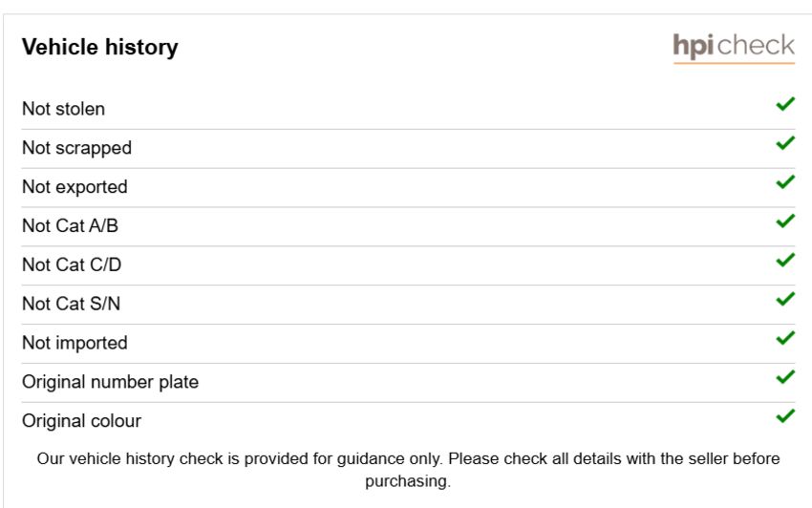This screenshot has width=812, height=508.
Task: Click the Original number plate label
Action: click(x=110, y=382)
